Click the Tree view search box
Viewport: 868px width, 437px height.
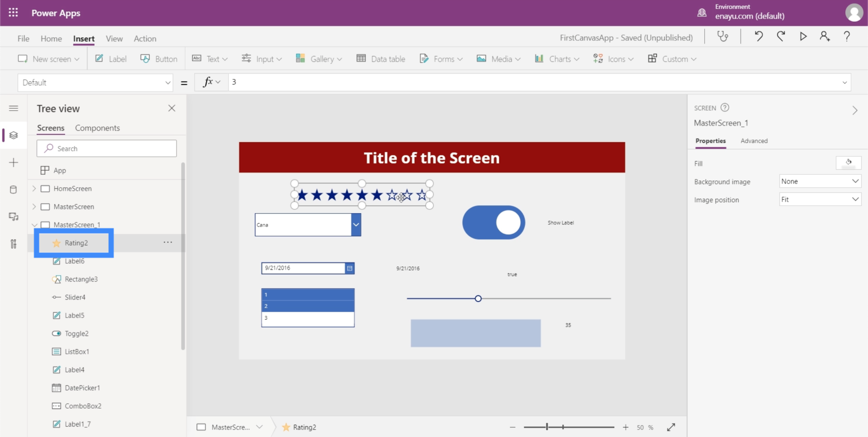tap(106, 148)
